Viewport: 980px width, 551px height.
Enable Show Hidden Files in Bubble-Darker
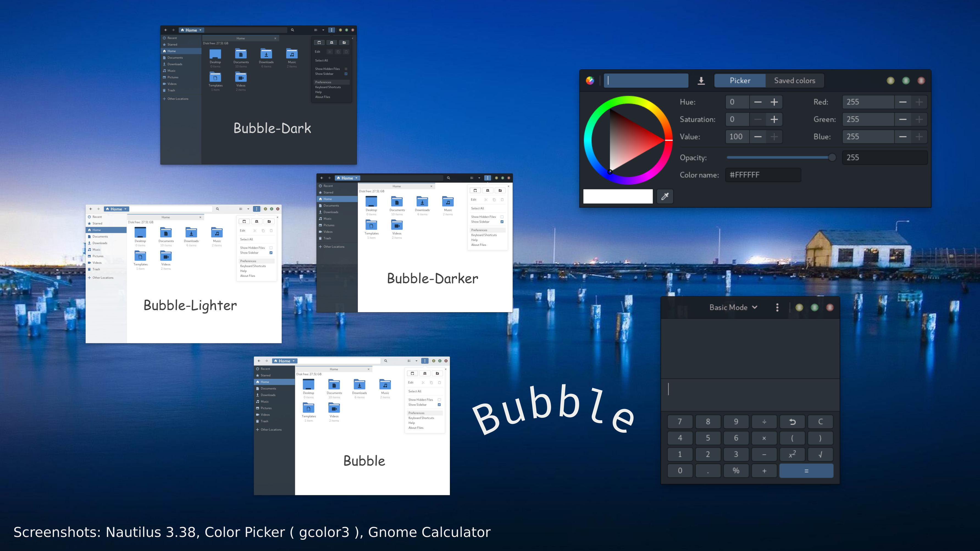(502, 217)
